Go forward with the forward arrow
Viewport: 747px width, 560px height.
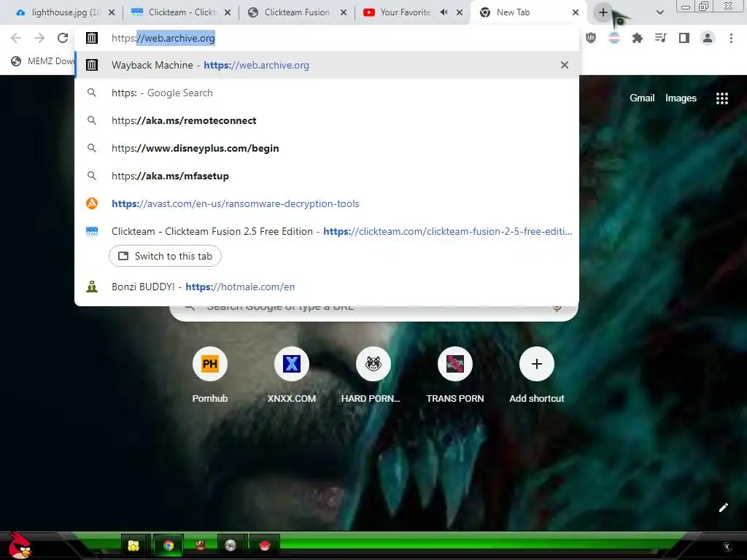pos(39,38)
